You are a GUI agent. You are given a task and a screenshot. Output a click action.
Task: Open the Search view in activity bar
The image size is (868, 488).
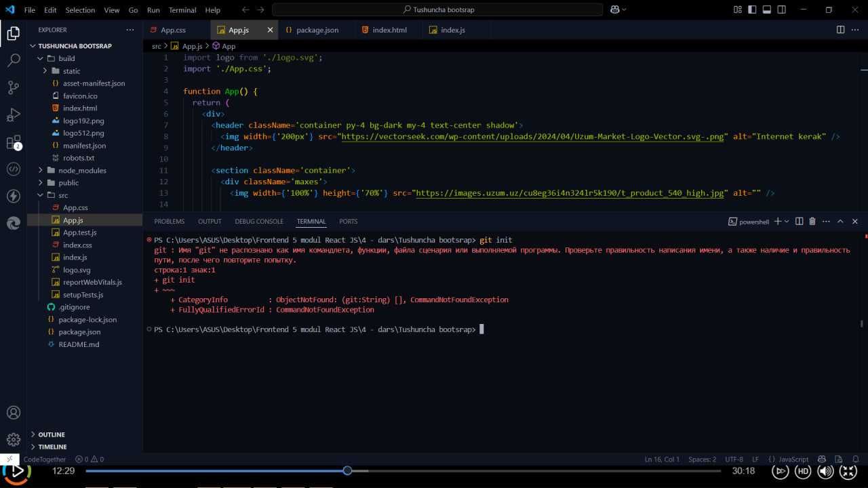13,60
